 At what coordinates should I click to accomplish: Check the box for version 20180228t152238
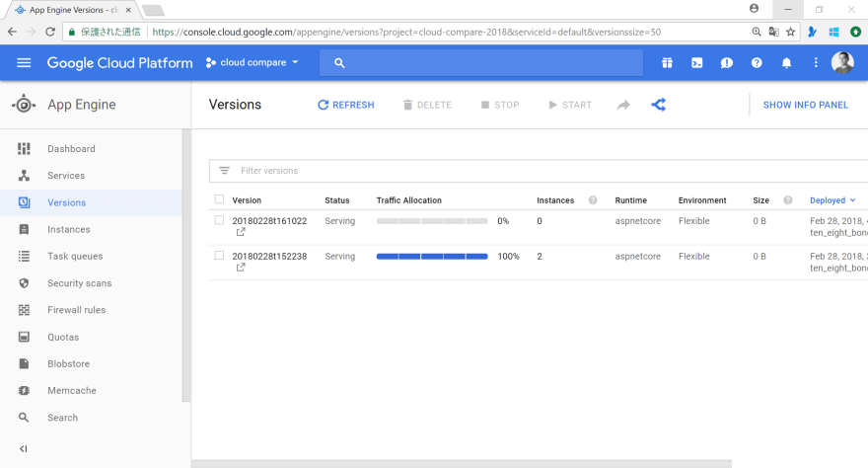(219, 256)
